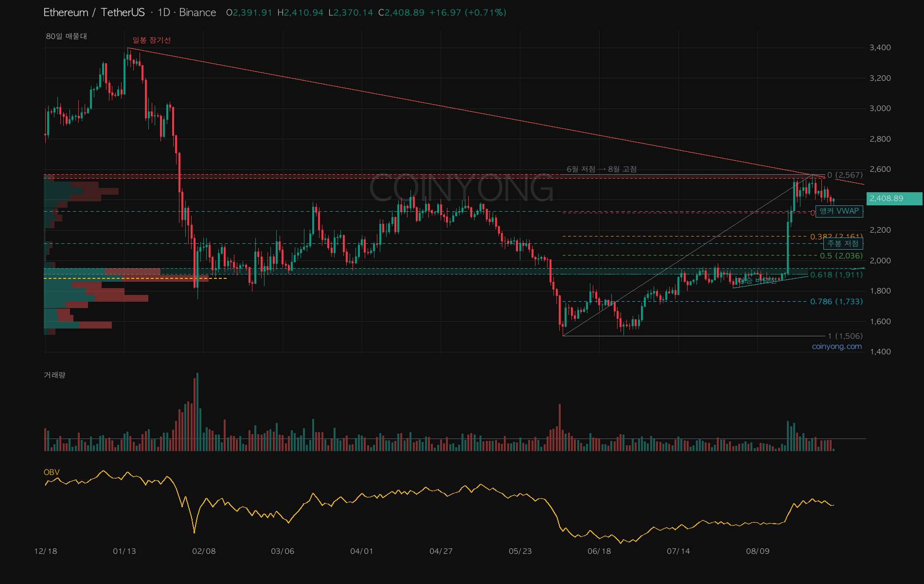The width and height of the screenshot is (924, 584).
Task: Click the 05/23 date axis label
Action: [x=520, y=551]
